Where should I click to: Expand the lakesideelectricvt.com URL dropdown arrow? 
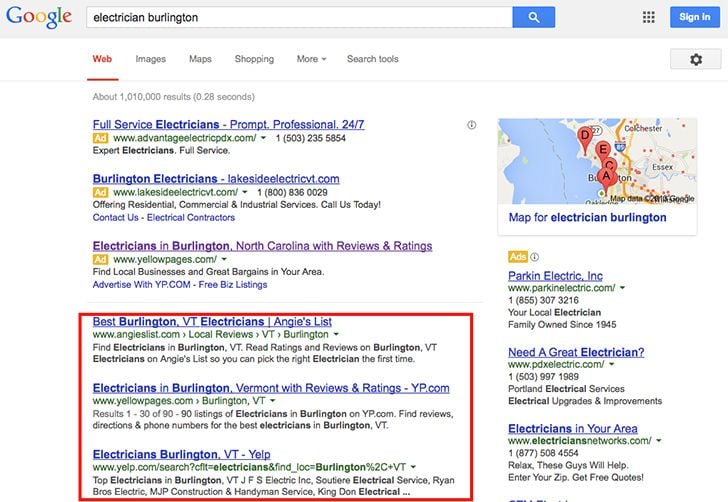pyautogui.click(x=245, y=192)
